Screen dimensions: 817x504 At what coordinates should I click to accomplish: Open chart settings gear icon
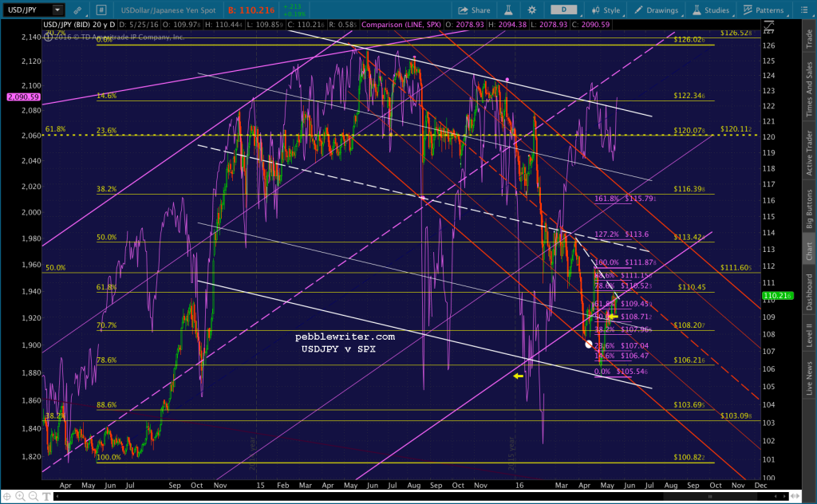[532, 10]
